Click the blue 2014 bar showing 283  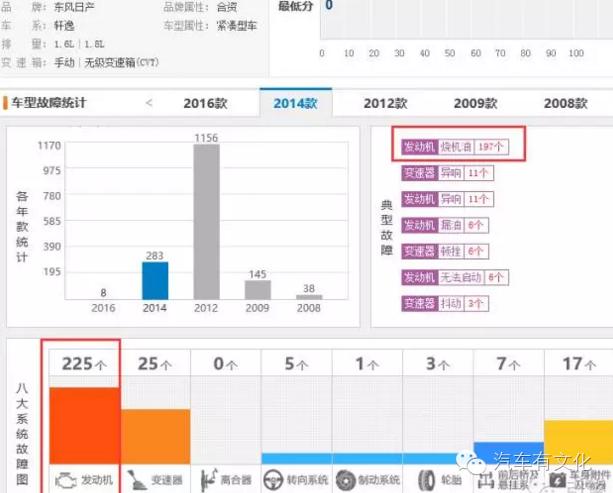pyautogui.click(x=154, y=280)
